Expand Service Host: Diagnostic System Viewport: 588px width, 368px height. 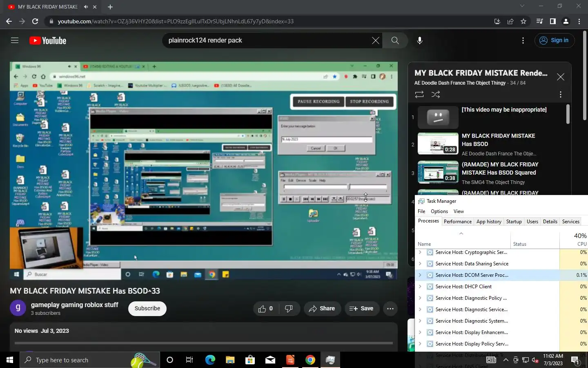[x=420, y=321]
